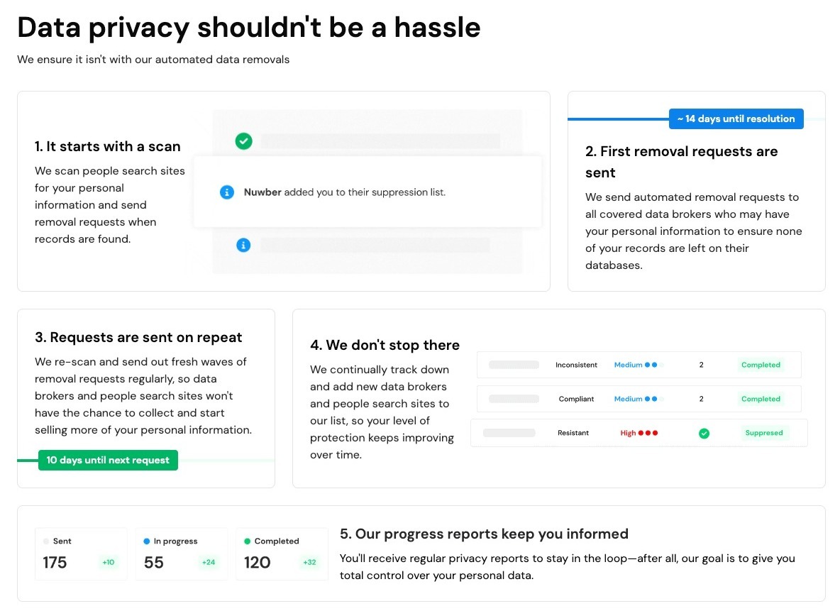The width and height of the screenshot is (840, 616).
Task: Click the green check circle in the Resistant row
Action: 704,433
